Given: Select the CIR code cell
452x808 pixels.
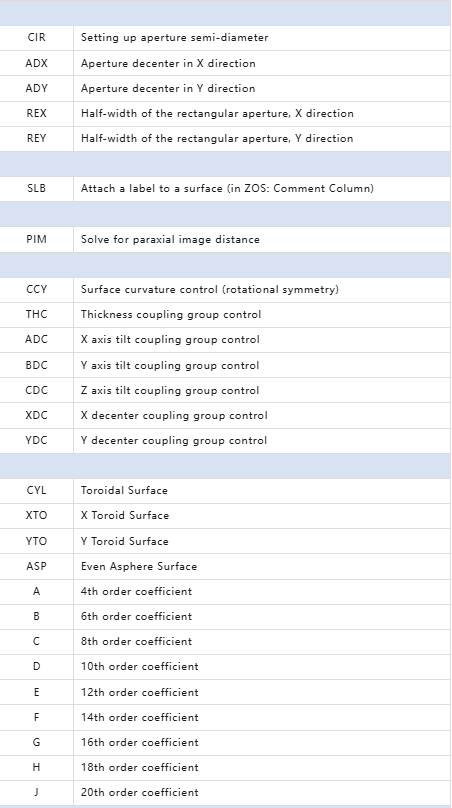Looking at the screenshot, I should click(37, 38).
